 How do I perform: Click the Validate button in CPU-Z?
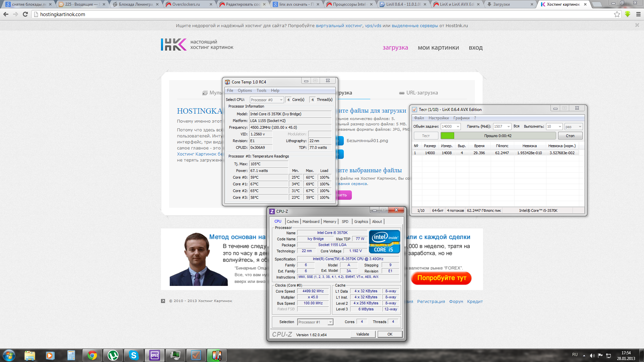click(x=362, y=334)
